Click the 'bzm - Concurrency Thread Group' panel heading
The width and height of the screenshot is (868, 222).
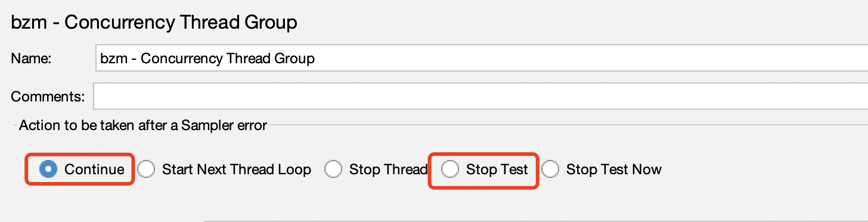pos(154,23)
